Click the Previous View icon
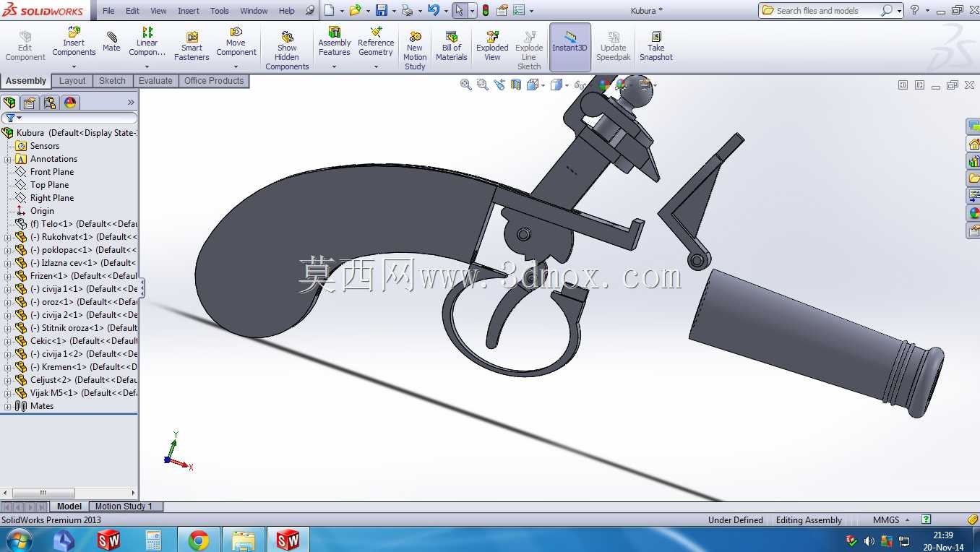The height and width of the screenshot is (552, 980). point(499,85)
